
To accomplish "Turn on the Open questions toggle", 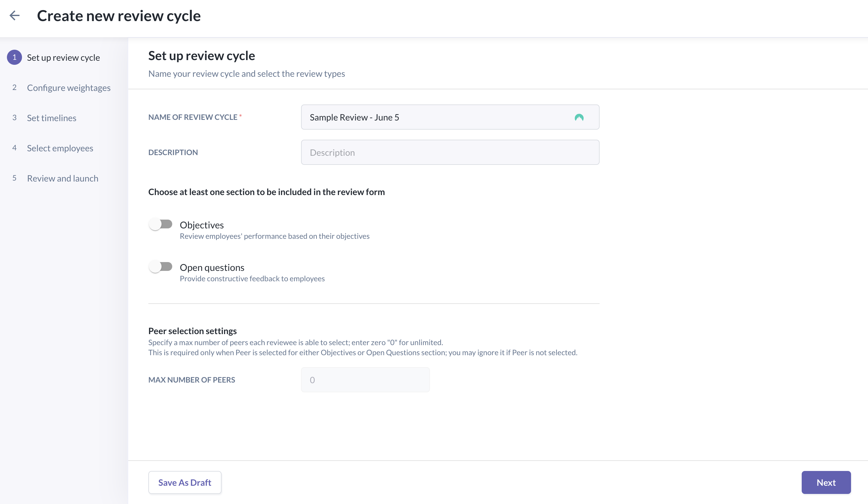I will 161,267.
